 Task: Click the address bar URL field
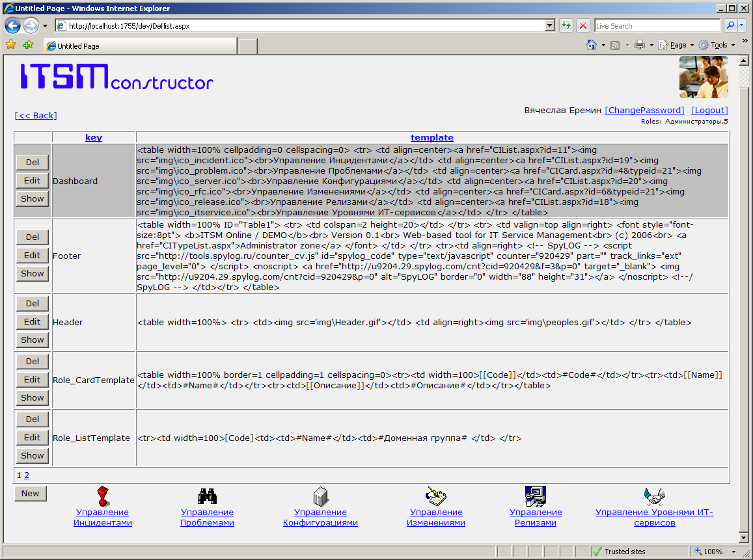300,26
